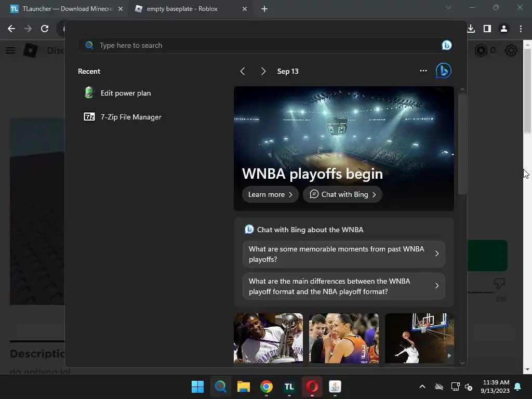
Task: Open the Roblox settings gear
Action: (511, 50)
